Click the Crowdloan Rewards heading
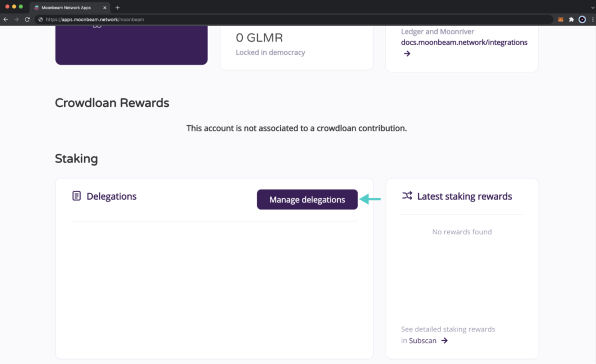The image size is (596, 364). tap(111, 103)
